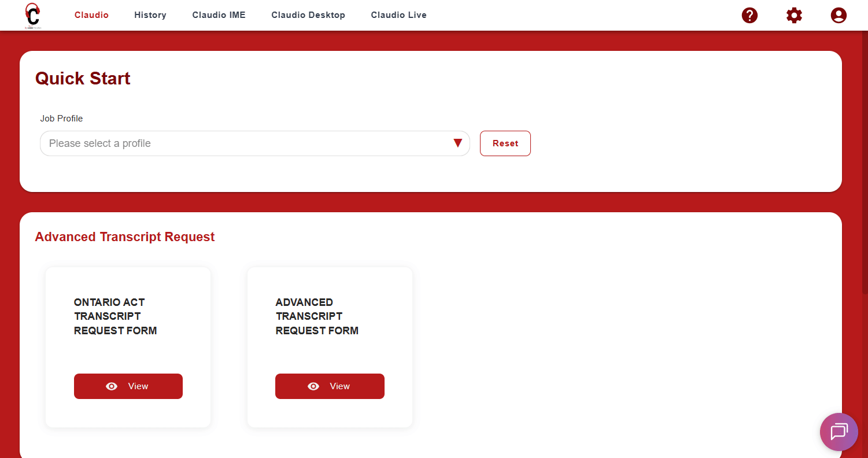Open the help question mark icon
The width and height of the screenshot is (868, 458).
coord(749,16)
